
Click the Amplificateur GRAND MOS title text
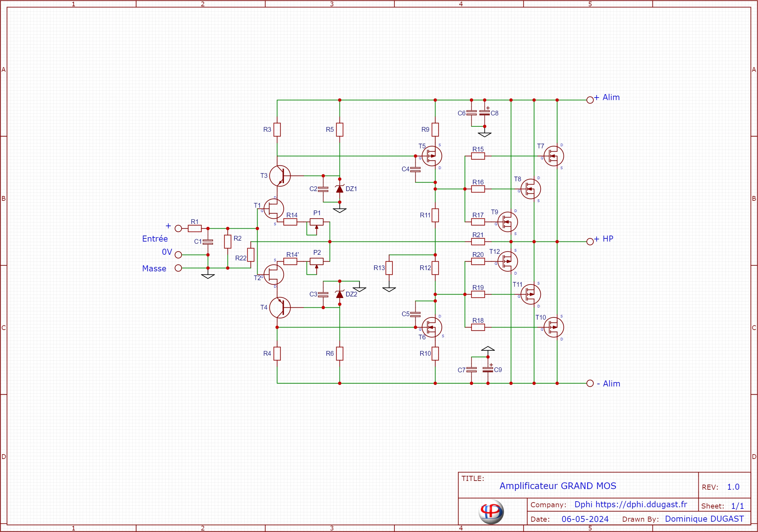[x=558, y=486]
